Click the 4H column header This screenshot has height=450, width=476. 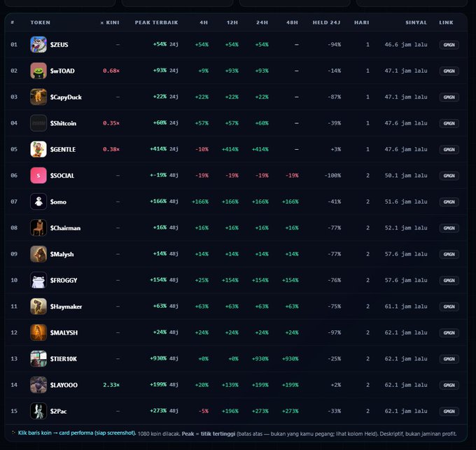coord(204,22)
